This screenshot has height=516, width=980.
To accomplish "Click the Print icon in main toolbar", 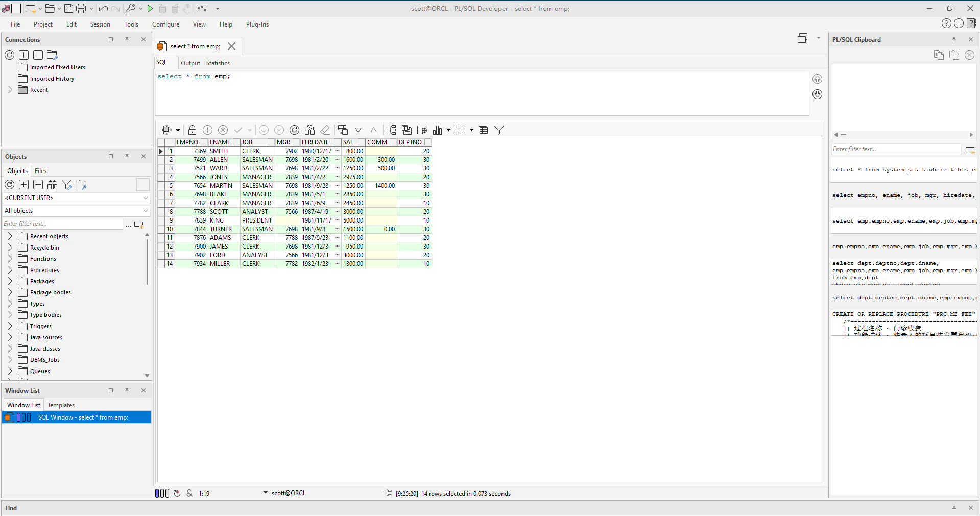I will click(x=81, y=8).
